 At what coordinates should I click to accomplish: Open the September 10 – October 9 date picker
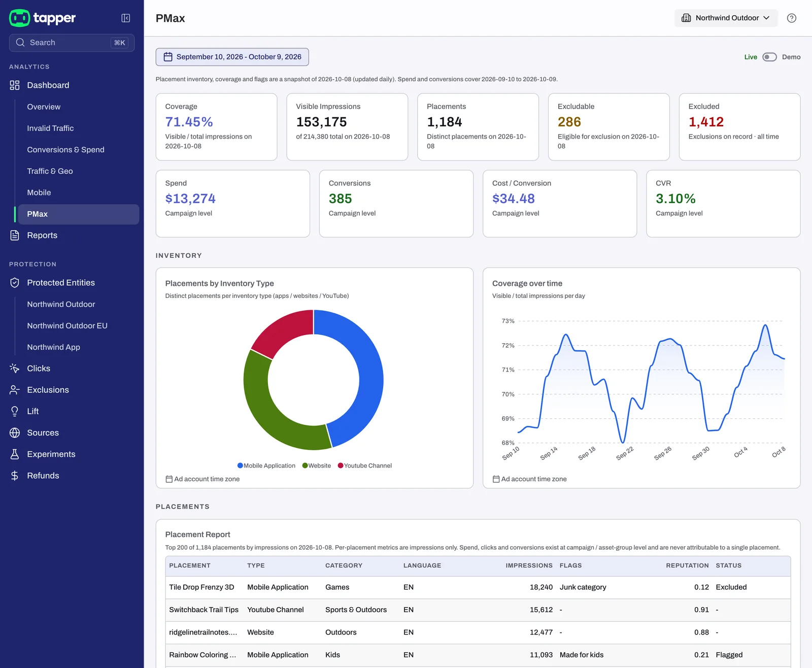click(232, 57)
